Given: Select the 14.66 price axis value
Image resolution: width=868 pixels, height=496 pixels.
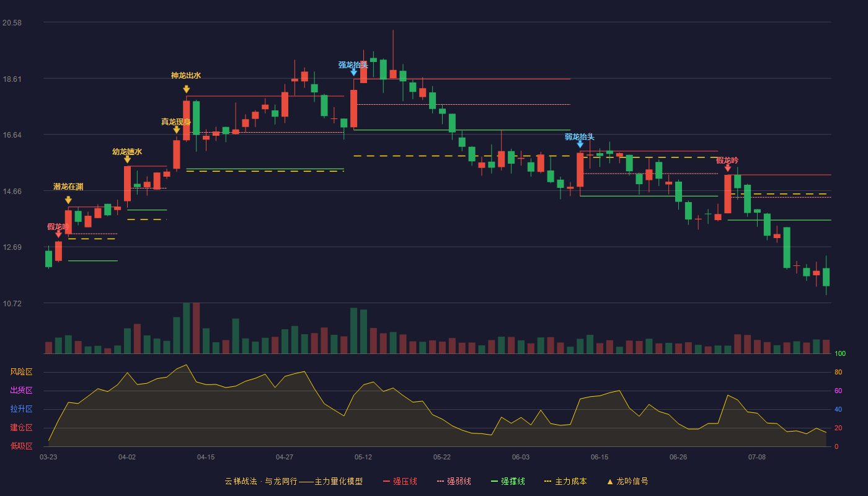Looking at the screenshot, I should 12,192.
